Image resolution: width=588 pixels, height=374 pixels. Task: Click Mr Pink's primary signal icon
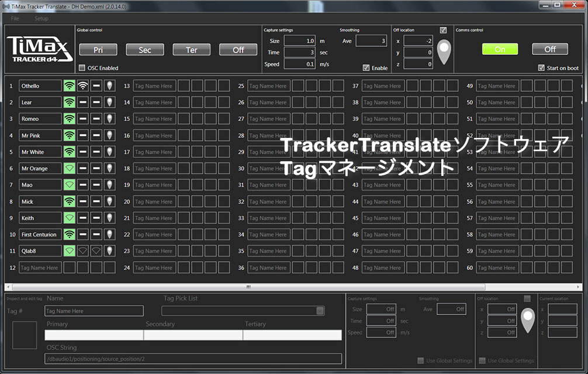pos(70,136)
